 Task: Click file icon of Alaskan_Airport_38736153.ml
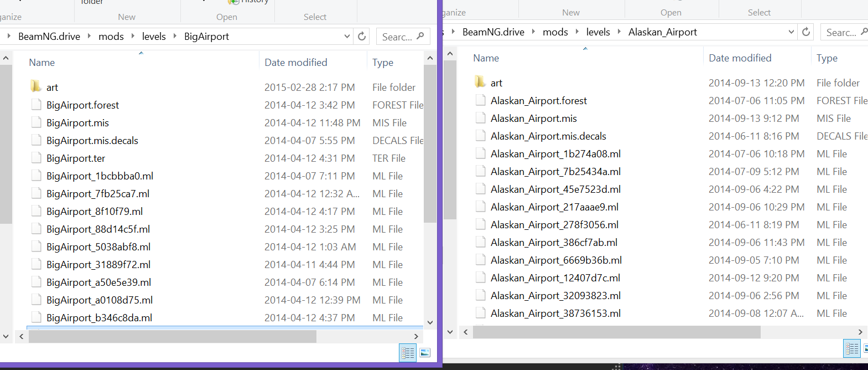click(x=481, y=313)
